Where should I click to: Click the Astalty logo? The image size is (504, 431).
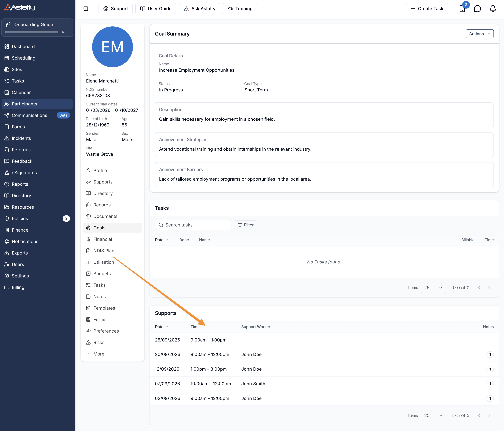pyautogui.click(x=20, y=7)
